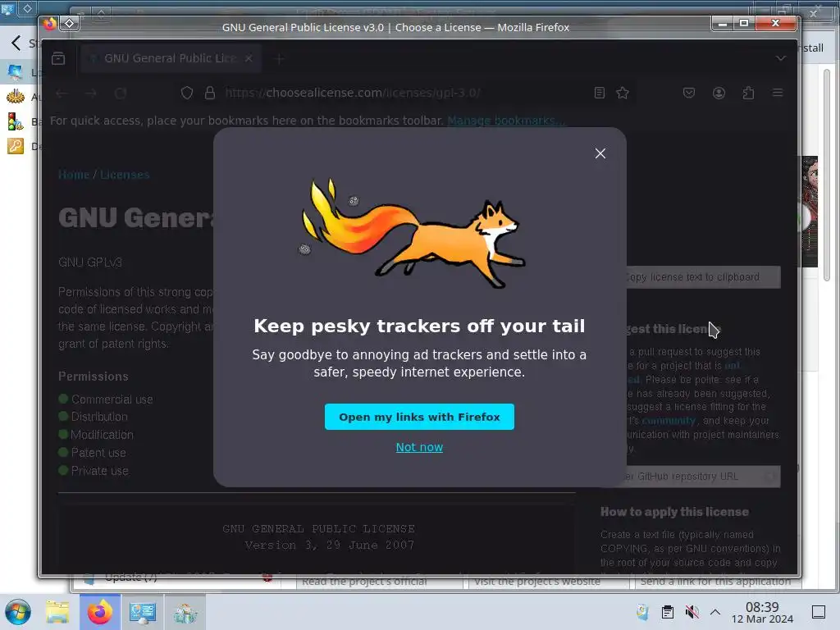Select the 'Distribution' permission item
Image resolution: width=840 pixels, height=630 pixels.
(x=94, y=417)
